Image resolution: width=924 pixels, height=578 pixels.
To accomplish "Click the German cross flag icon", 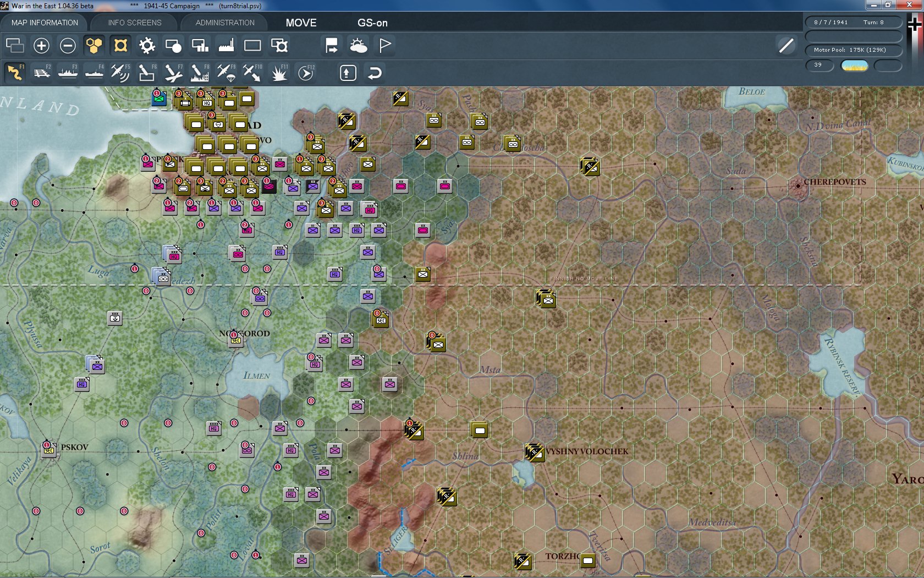I will point(915,25).
